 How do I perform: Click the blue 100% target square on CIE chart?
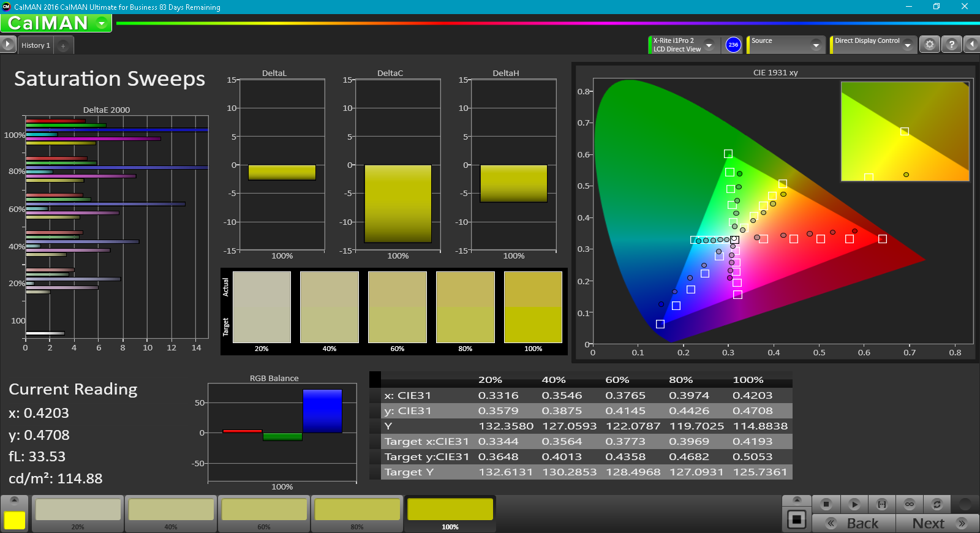[x=660, y=324]
